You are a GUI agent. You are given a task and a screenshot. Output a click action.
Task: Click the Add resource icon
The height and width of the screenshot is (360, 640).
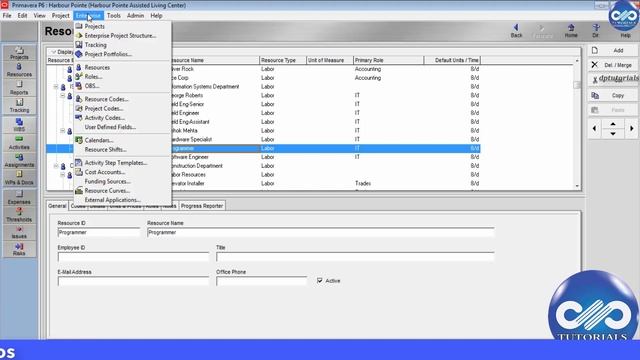595,50
